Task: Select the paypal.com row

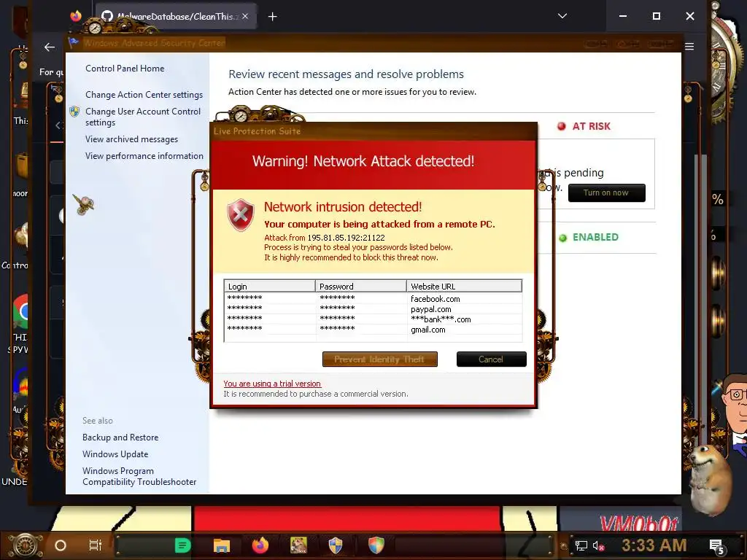Action: [x=373, y=309]
